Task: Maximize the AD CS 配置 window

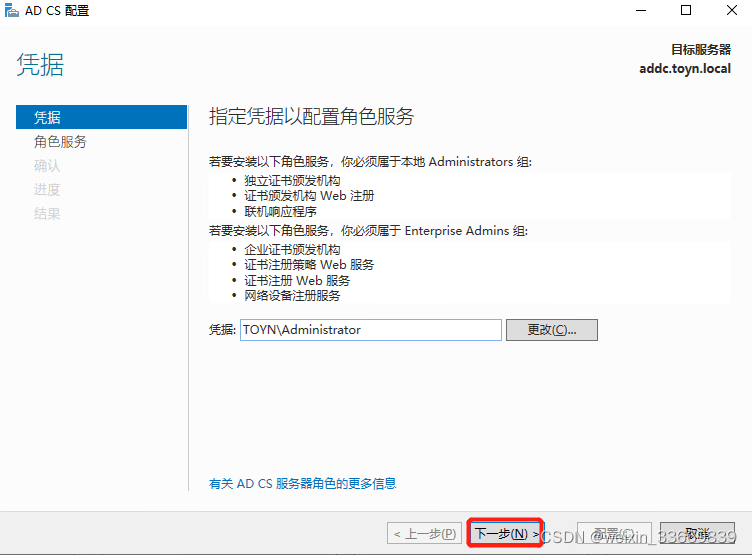Action: coord(686,10)
